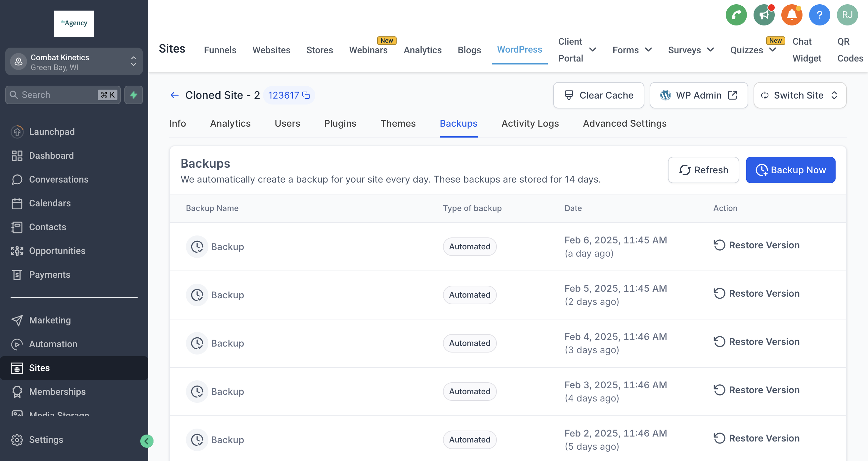Click the green phone call icon
The width and height of the screenshot is (868, 461).
tap(736, 15)
